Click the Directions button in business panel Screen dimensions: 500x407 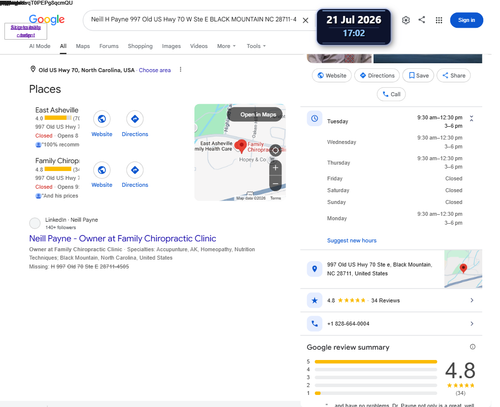377,75
